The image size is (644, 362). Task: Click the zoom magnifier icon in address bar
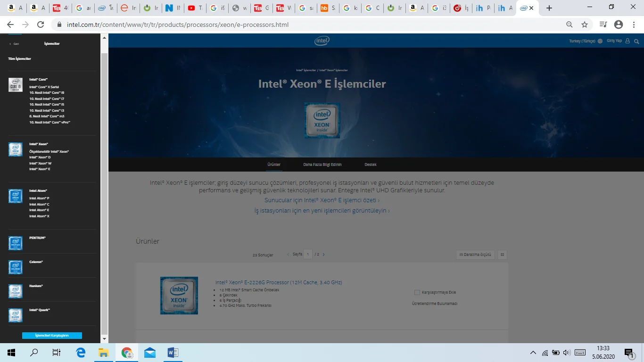click(570, 25)
